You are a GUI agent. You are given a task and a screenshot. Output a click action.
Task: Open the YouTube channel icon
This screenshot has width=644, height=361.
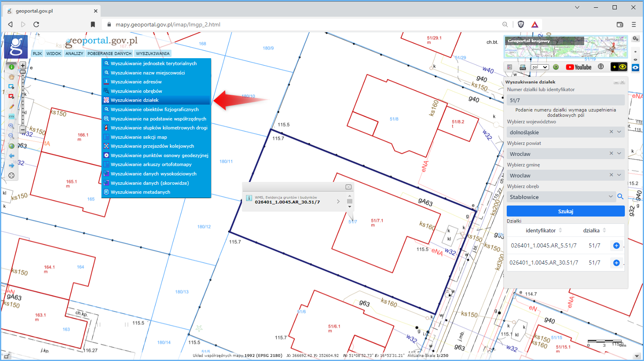pos(578,67)
